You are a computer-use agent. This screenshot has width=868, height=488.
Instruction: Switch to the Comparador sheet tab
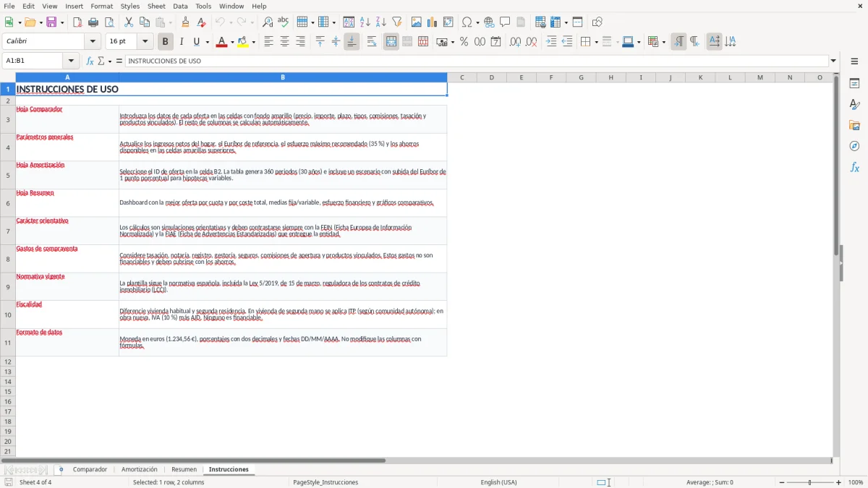[90, 470]
